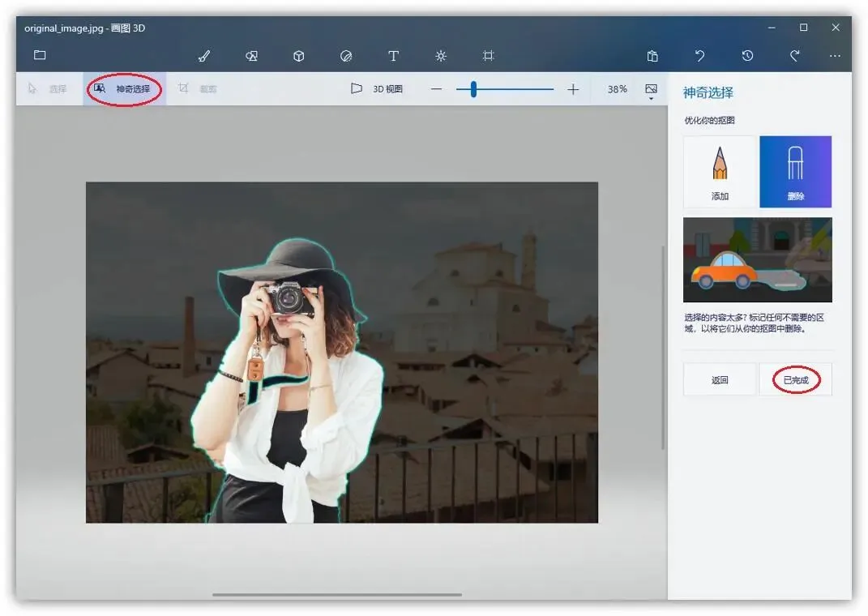The height and width of the screenshot is (616, 868).
Task: Open the History panel icon
Action: 746,56
